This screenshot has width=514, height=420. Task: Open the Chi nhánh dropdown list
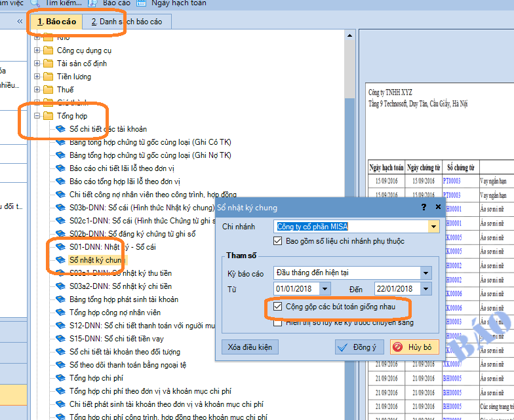pyautogui.click(x=433, y=227)
